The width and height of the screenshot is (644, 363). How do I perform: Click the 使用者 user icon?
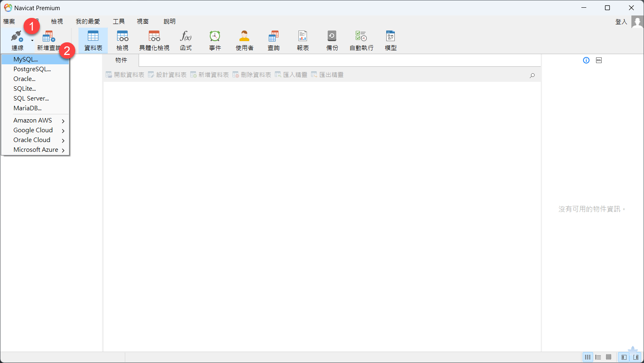(244, 40)
